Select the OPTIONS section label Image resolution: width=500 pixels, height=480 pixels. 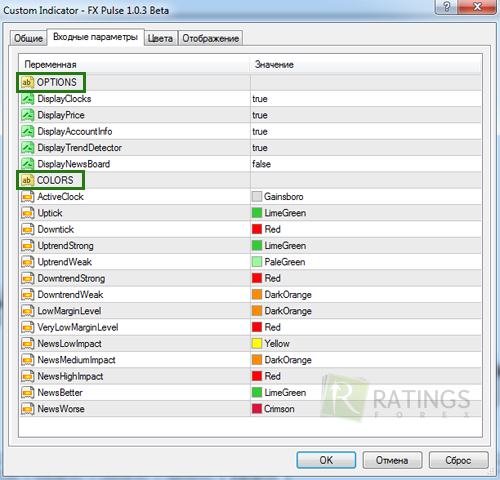coord(57,82)
